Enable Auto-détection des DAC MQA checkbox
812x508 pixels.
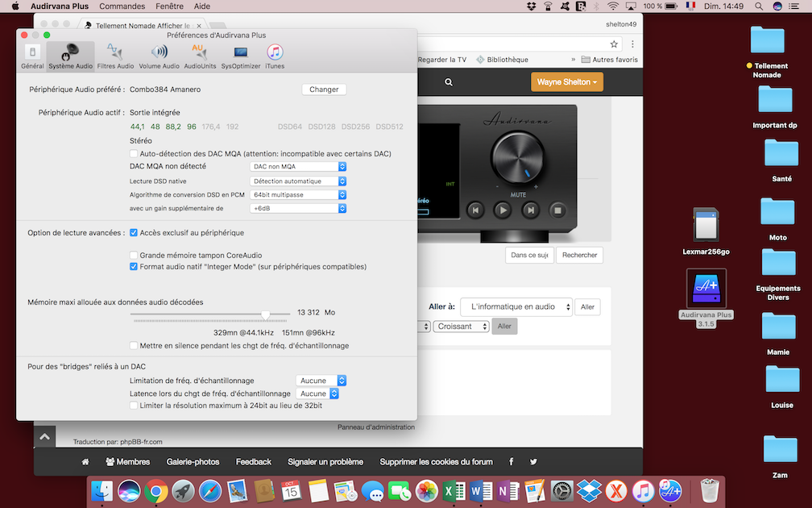tap(134, 153)
